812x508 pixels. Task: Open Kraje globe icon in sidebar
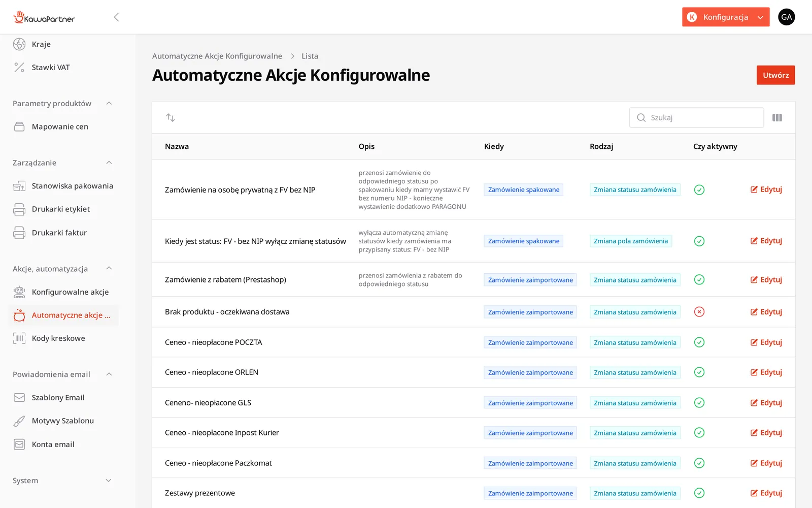click(19, 44)
